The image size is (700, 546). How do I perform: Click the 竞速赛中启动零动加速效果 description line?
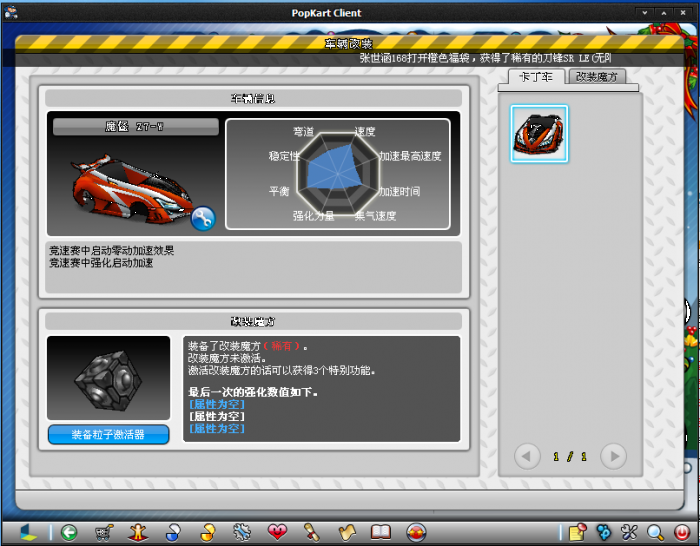(x=112, y=250)
